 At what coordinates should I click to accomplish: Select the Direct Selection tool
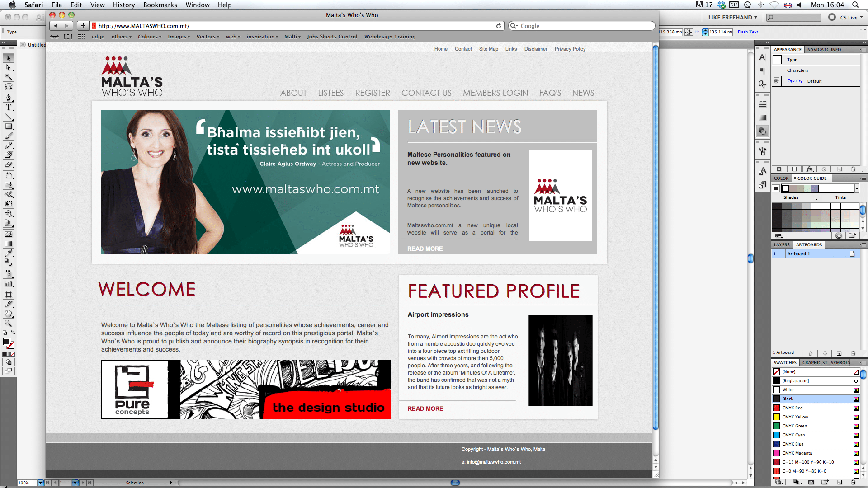[9, 68]
